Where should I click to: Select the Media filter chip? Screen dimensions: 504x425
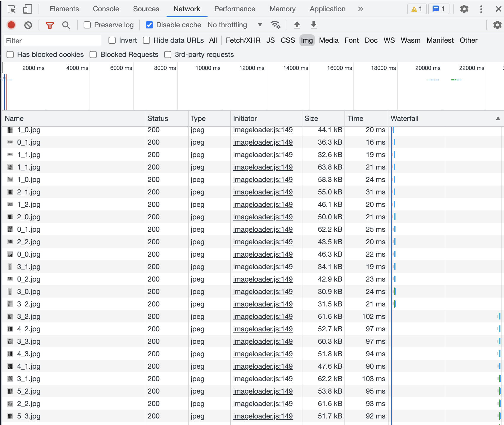tap(328, 40)
